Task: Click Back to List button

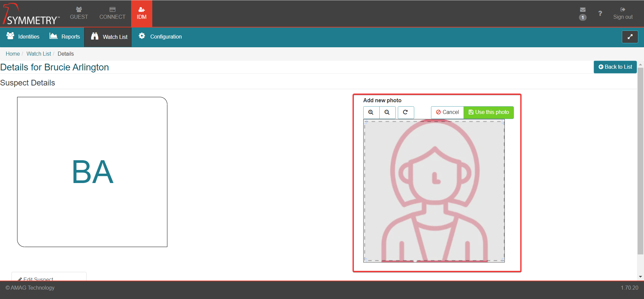Action: pyautogui.click(x=615, y=67)
